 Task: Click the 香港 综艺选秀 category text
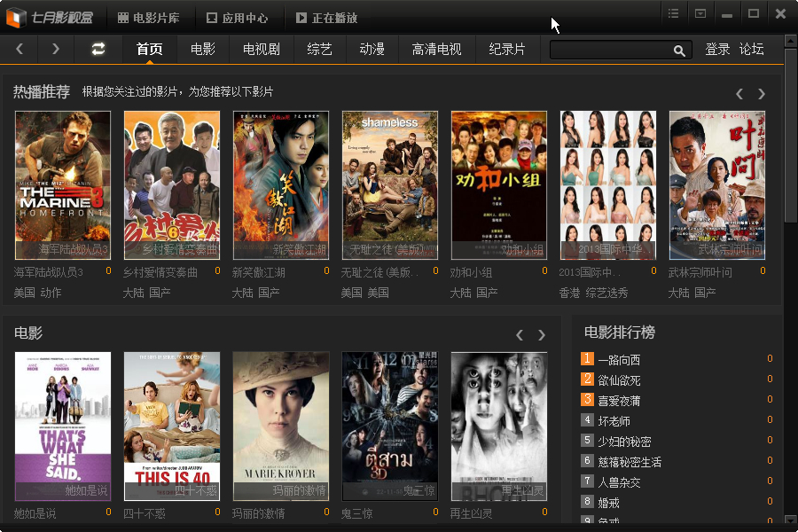pos(593,293)
